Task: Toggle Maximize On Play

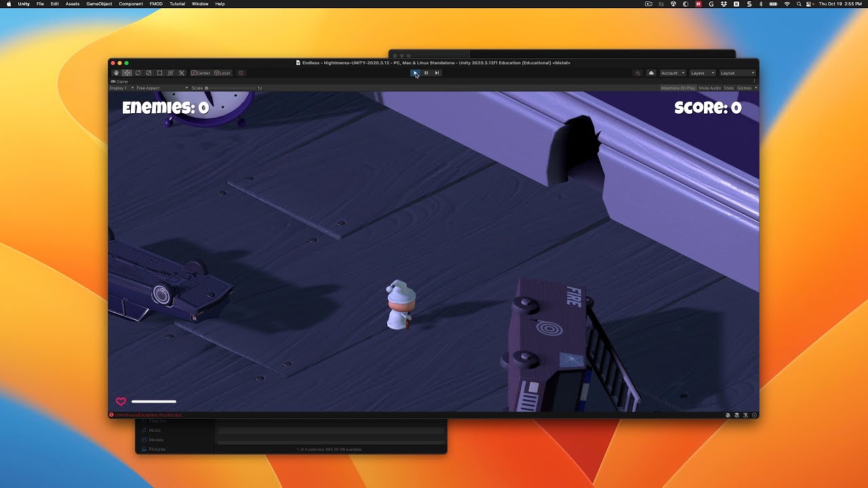Action: click(678, 88)
